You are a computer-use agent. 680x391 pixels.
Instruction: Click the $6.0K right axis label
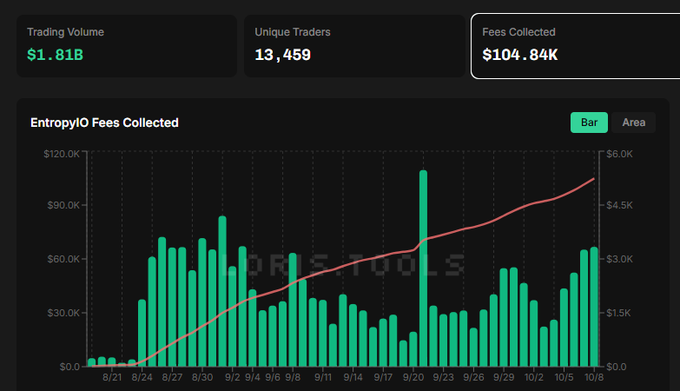(x=619, y=154)
